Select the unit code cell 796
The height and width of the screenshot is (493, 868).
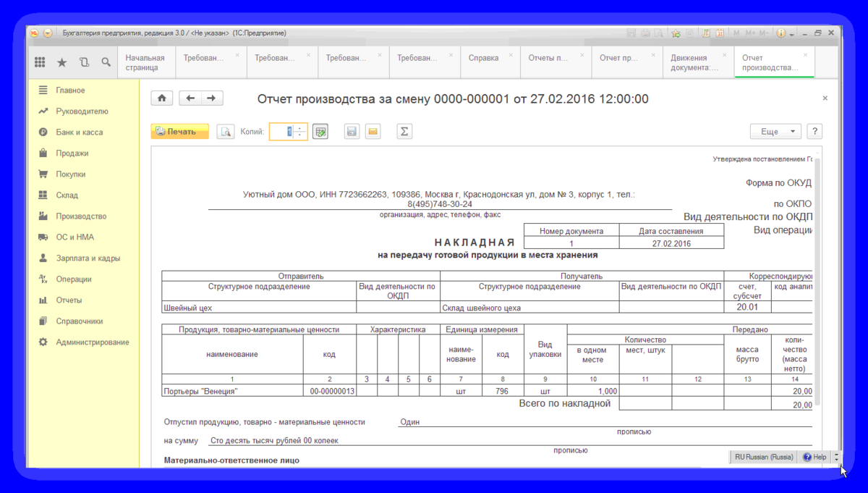[502, 391]
